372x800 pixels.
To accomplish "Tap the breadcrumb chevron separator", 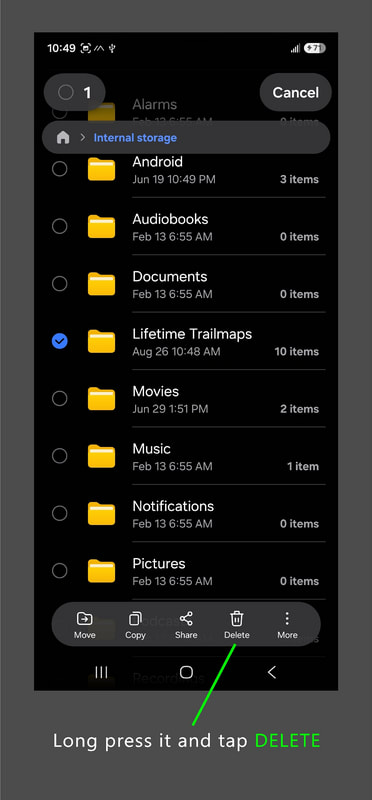I will coord(82,137).
